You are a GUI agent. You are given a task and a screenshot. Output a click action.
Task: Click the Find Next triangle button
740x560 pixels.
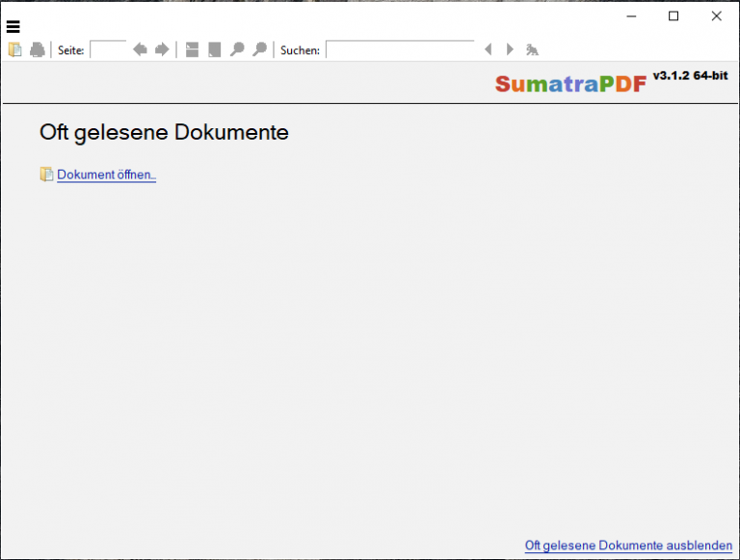tap(510, 49)
